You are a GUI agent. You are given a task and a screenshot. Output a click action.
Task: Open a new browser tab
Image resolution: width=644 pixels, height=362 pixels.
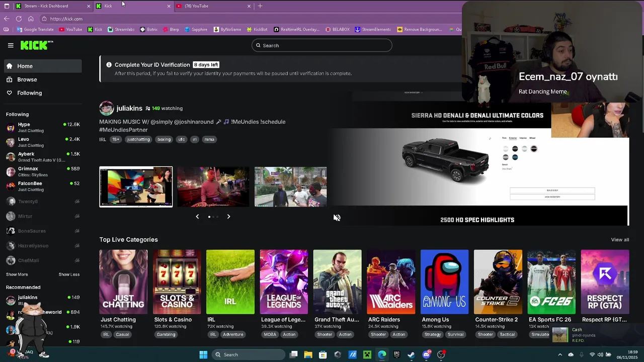point(260,6)
